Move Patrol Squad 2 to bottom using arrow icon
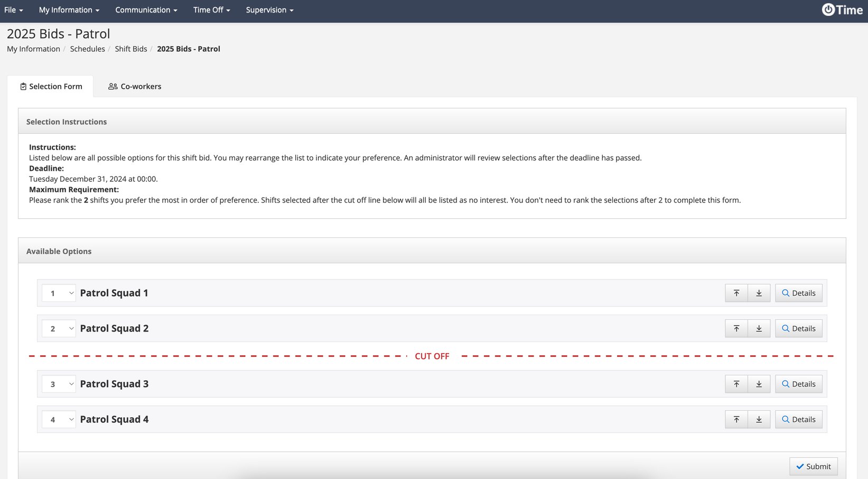This screenshot has height=479, width=868. click(x=759, y=328)
